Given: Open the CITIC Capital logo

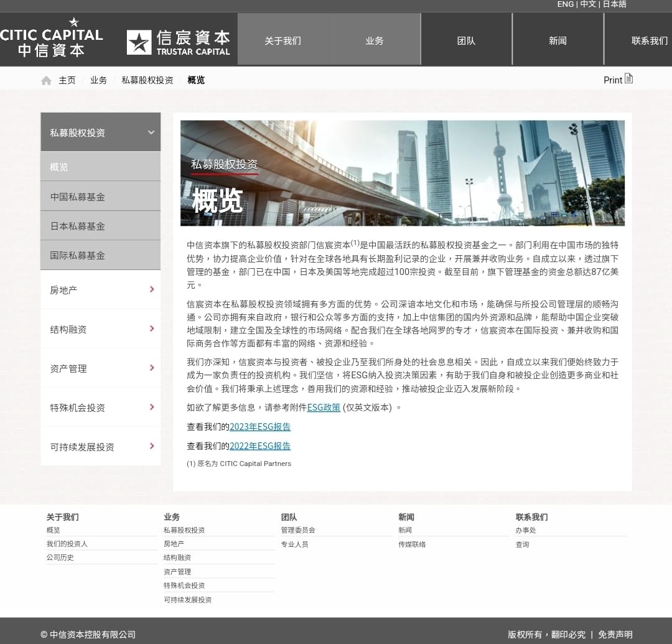Looking at the screenshot, I should coord(52,38).
